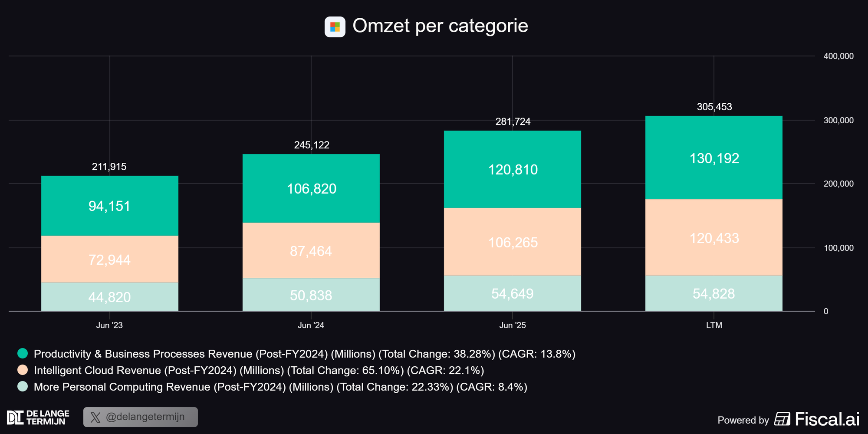Image resolution: width=868 pixels, height=434 pixels.
Task: Click the Fiscal.ai logo icon
Action: [782, 419]
